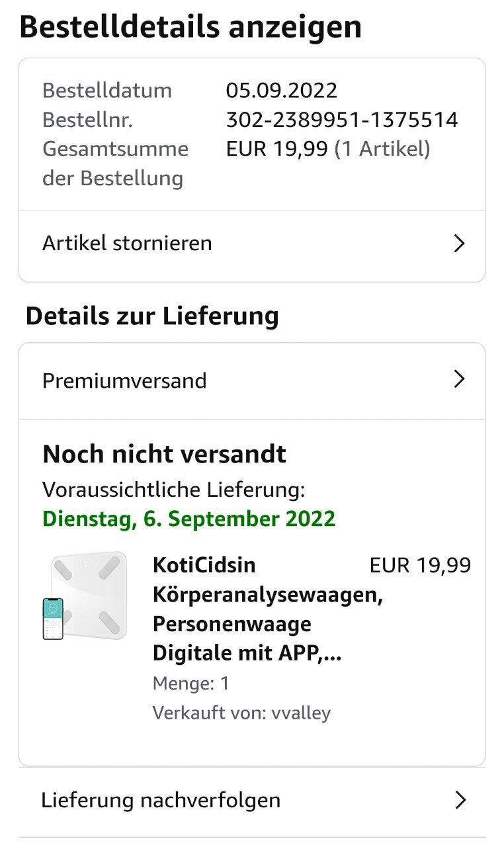Screen dimensions: 504x847
Task: Click the seller name vvalley
Action: coord(301,713)
